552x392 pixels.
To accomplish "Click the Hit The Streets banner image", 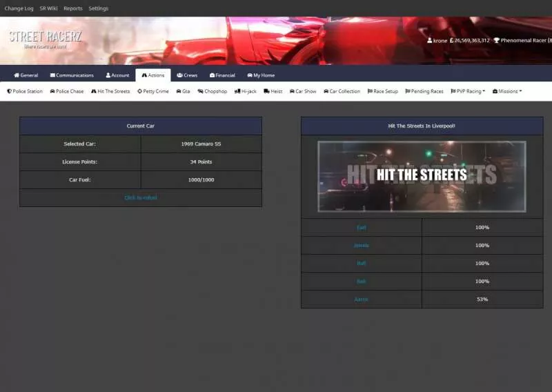I will (422, 176).
